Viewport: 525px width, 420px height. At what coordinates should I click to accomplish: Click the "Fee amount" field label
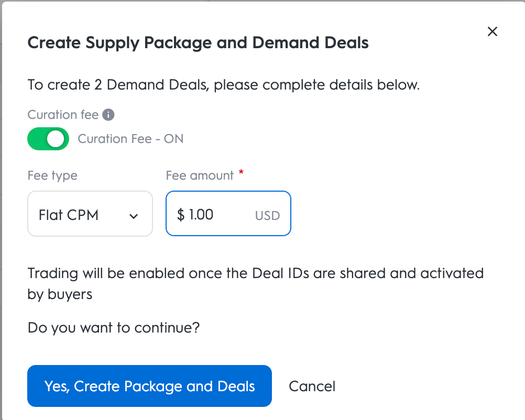tap(200, 175)
